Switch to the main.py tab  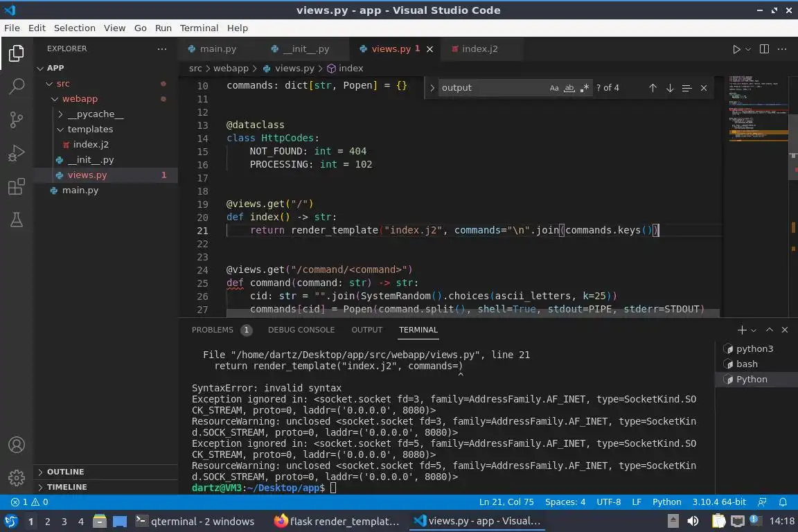pyautogui.click(x=218, y=49)
